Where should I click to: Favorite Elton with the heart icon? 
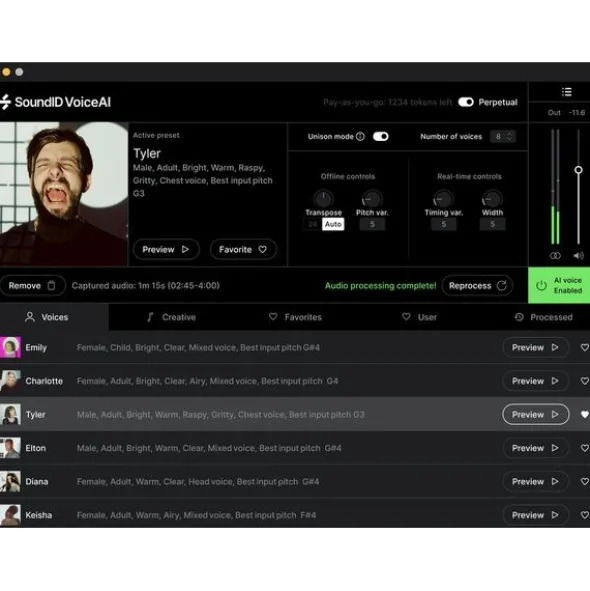point(584,448)
